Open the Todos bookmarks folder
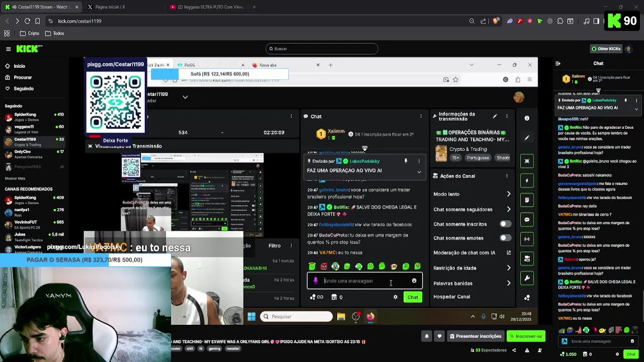 pos(55,33)
